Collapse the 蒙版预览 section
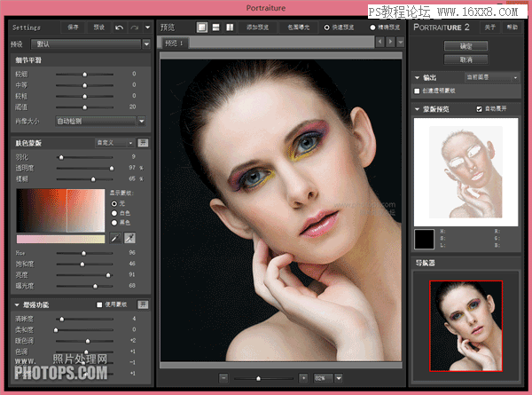 tap(417, 109)
